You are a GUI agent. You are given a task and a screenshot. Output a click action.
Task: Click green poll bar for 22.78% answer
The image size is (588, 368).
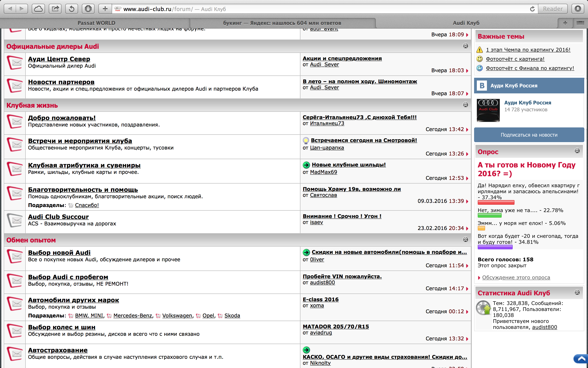pyautogui.click(x=489, y=216)
